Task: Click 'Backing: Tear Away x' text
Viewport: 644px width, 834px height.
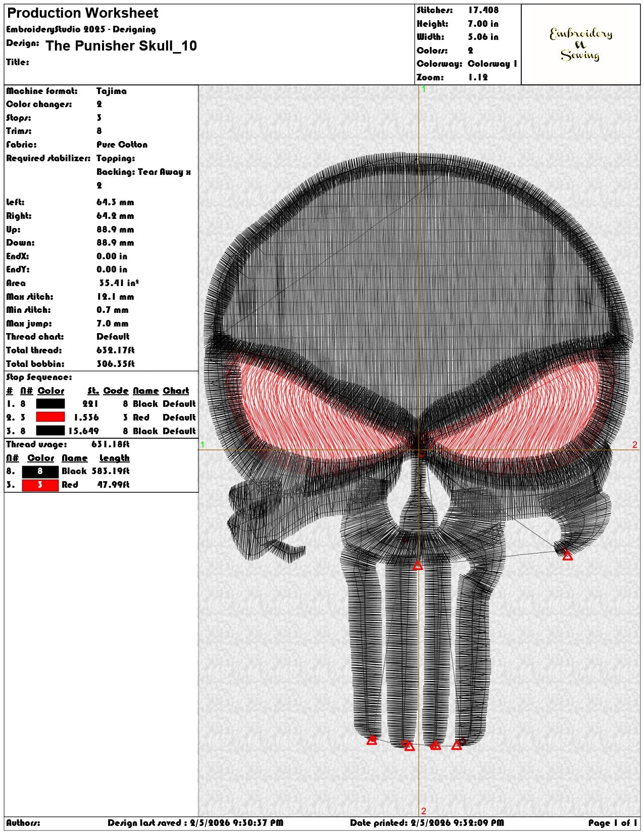Action: click(x=144, y=172)
